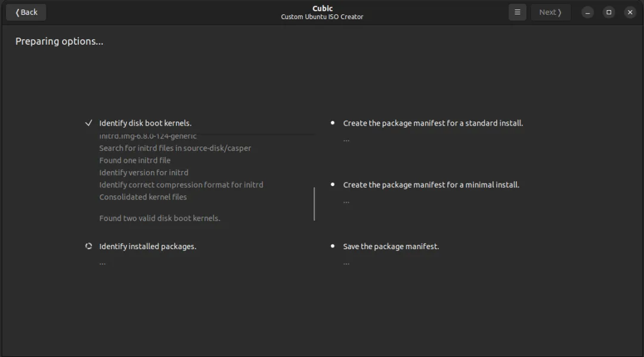Click the 'Found two valid disk boot kernels.' line
Image resolution: width=644 pixels, height=357 pixels.
click(x=160, y=218)
